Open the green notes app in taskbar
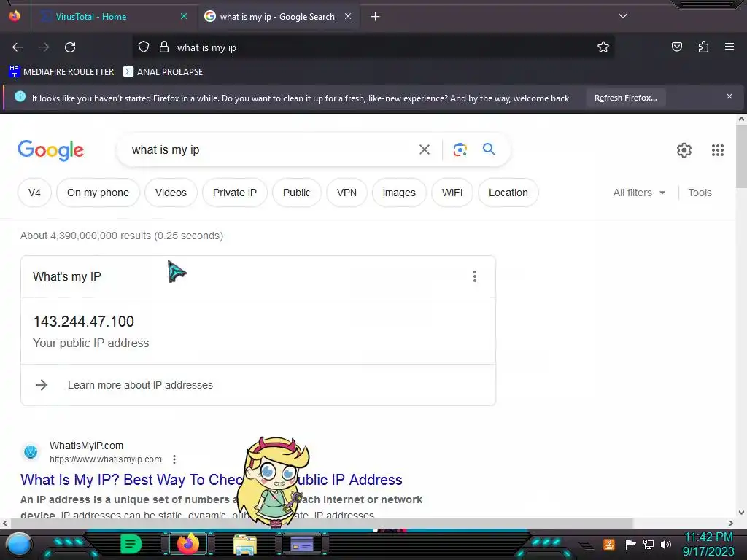Image resolution: width=747 pixels, height=560 pixels. (x=131, y=544)
